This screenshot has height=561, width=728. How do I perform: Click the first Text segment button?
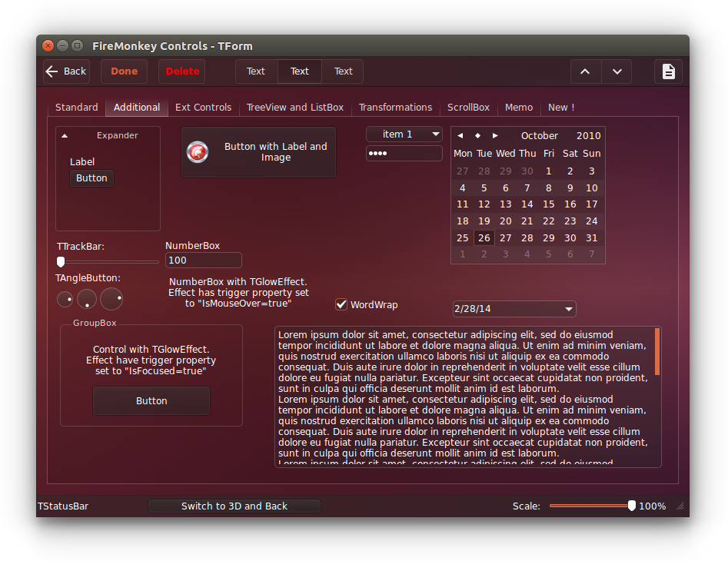[x=256, y=71]
